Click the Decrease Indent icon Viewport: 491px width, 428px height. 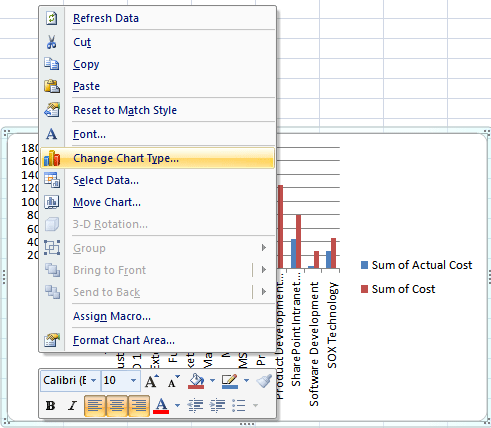[196, 405]
